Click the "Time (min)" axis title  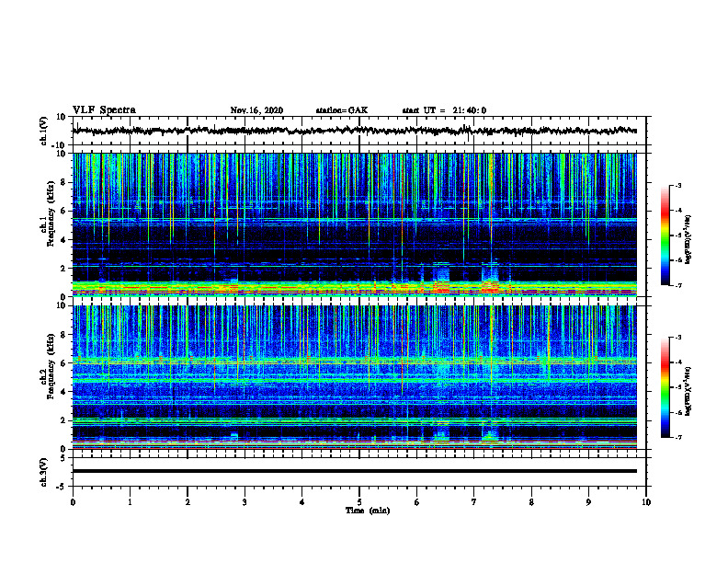[368, 511]
